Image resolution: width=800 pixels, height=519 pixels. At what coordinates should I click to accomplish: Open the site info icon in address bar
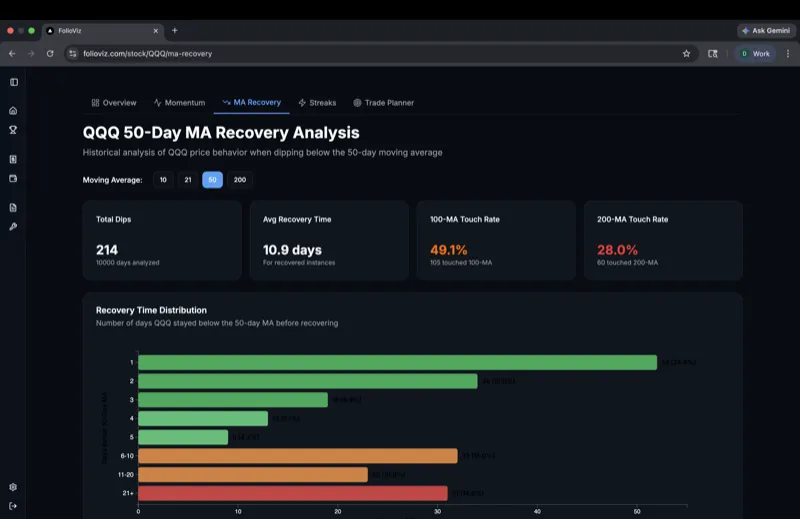pos(73,54)
